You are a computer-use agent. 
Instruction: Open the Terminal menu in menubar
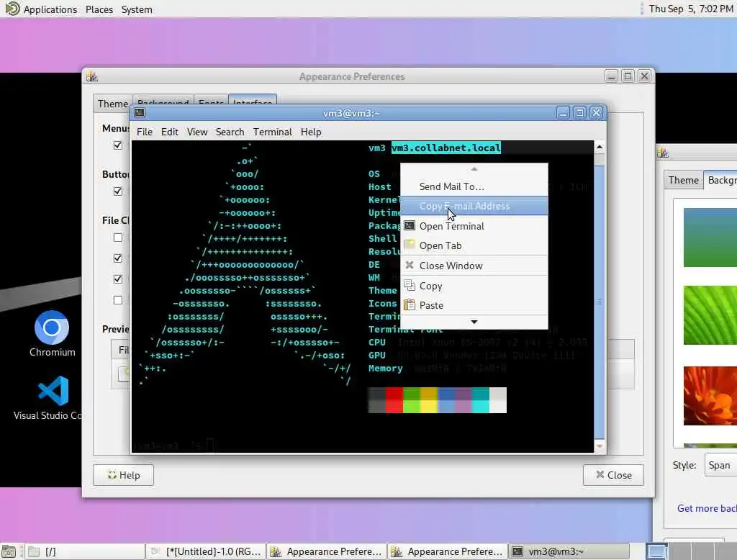coord(273,132)
